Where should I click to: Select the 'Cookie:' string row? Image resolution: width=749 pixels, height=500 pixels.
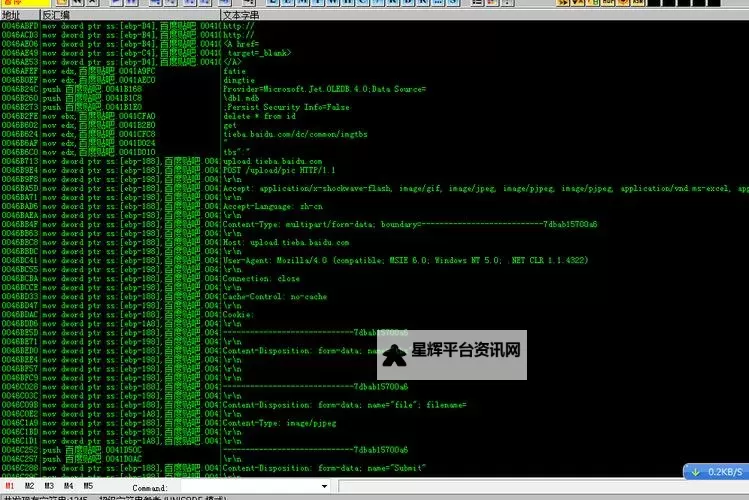238,315
